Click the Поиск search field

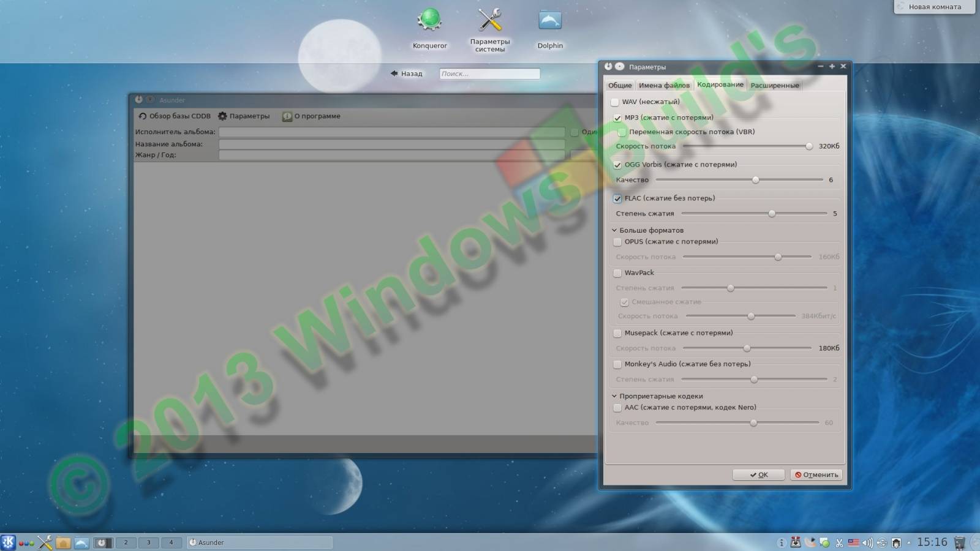tap(489, 73)
